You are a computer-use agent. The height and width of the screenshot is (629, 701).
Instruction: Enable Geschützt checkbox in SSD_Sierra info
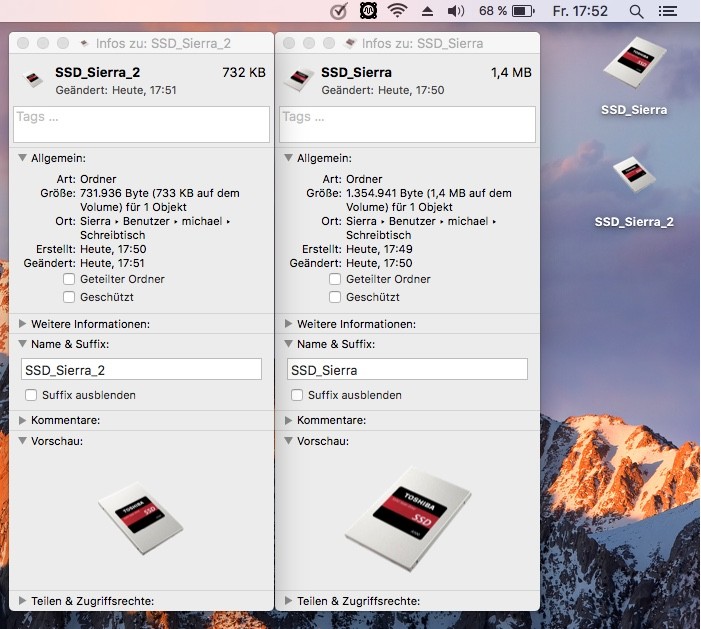click(x=335, y=297)
